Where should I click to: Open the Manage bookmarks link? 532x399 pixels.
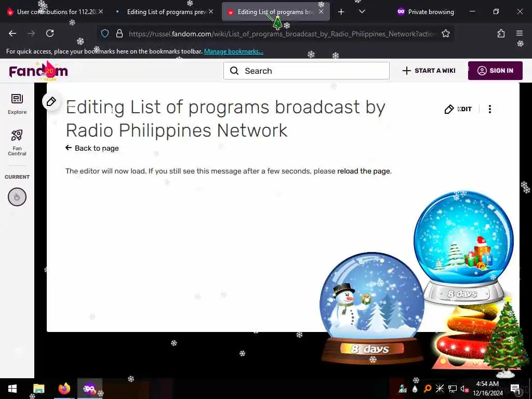(233, 51)
